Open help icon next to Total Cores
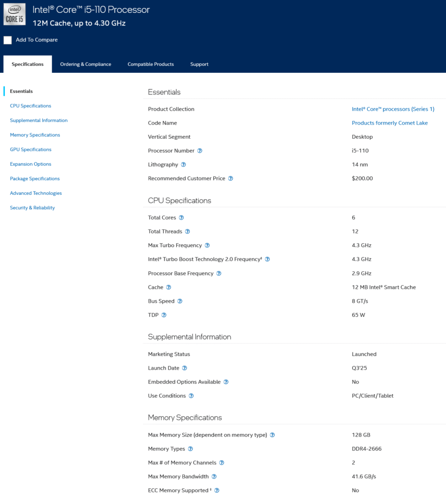Screen dimensions: 446x504 tap(181, 218)
